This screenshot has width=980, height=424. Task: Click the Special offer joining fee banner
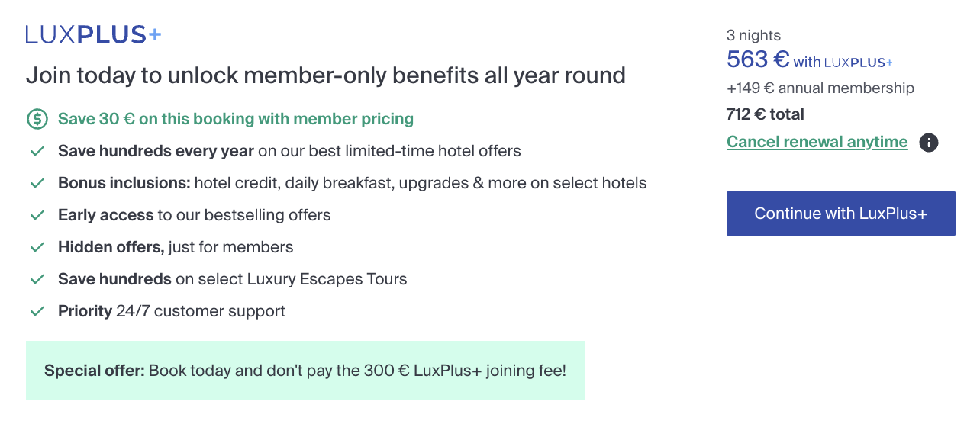[x=305, y=371]
